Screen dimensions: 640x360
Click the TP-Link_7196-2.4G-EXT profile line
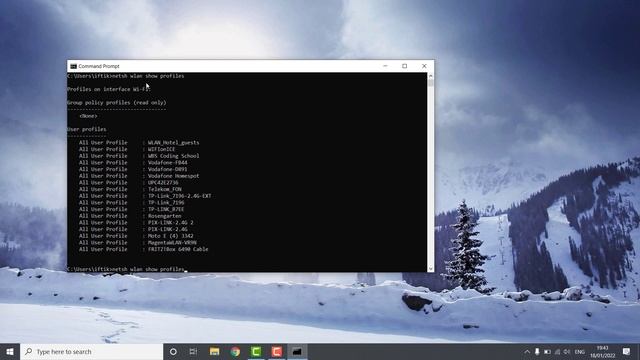coord(145,196)
